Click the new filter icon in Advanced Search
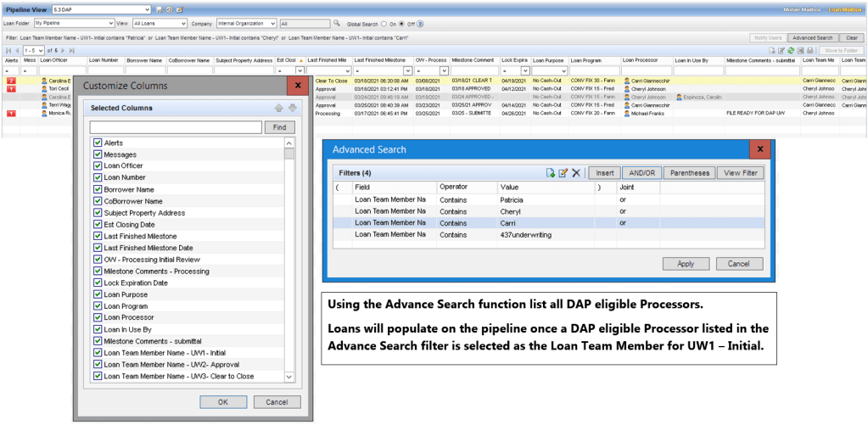868x431 pixels. (x=551, y=173)
